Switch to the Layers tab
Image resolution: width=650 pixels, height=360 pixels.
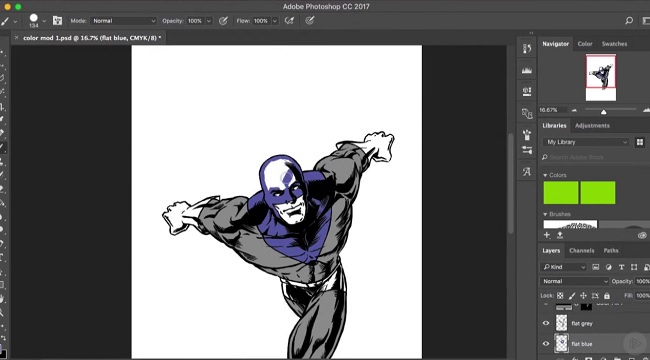pyautogui.click(x=551, y=251)
